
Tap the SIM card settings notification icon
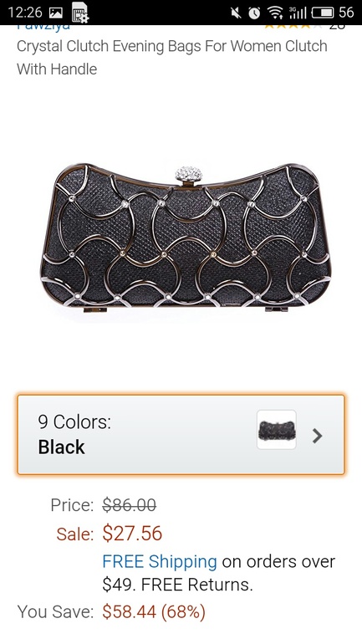[x=80, y=13]
